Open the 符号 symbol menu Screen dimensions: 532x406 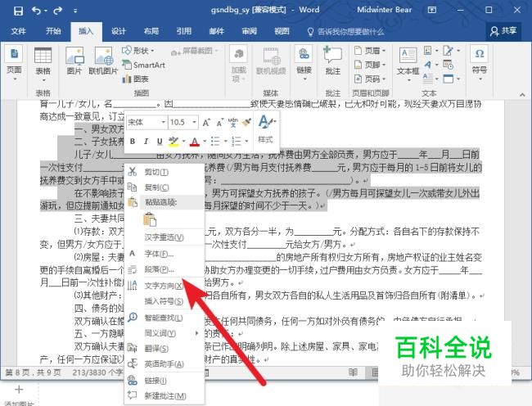point(480,64)
